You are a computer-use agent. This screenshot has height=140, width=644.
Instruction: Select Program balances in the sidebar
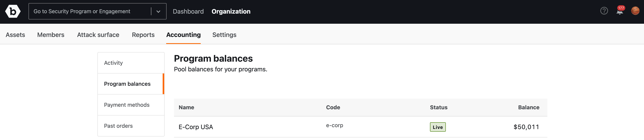(x=131, y=84)
